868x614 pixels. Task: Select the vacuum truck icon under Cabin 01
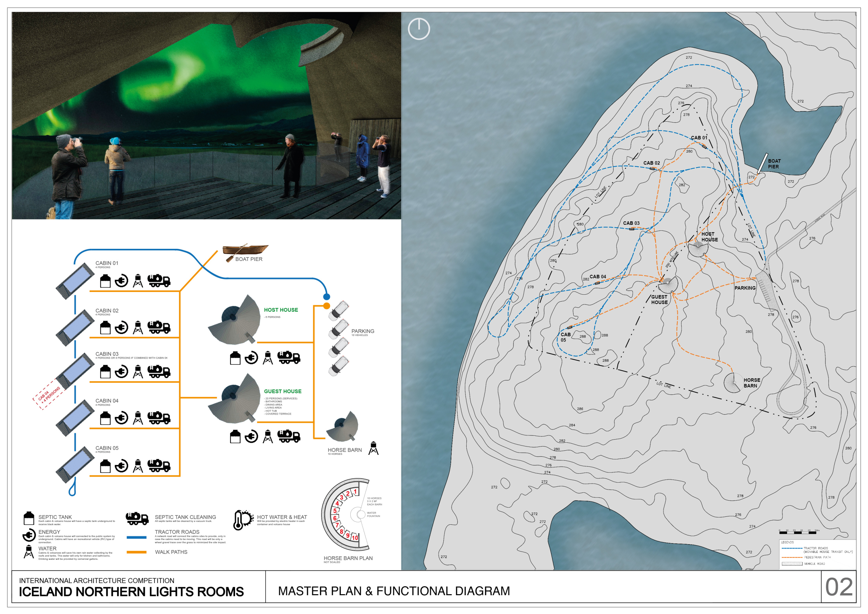(x=159, y=281)
